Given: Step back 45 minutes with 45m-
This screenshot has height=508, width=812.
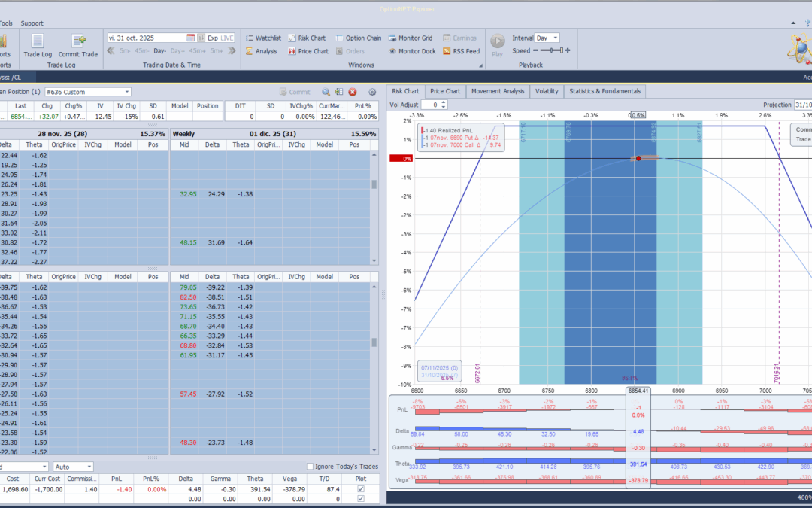Looking at the screenshot, I should click(142, 51).
